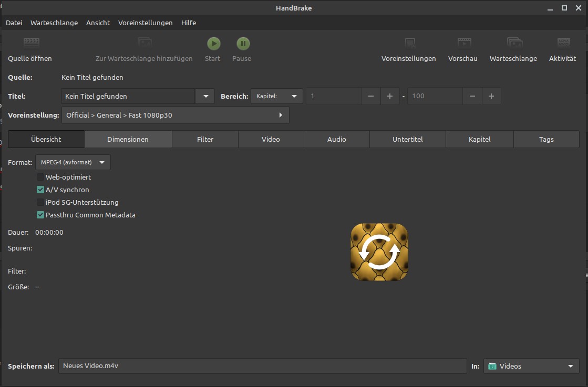Open the Warteschlange menu in menu bar

(54, 23)
